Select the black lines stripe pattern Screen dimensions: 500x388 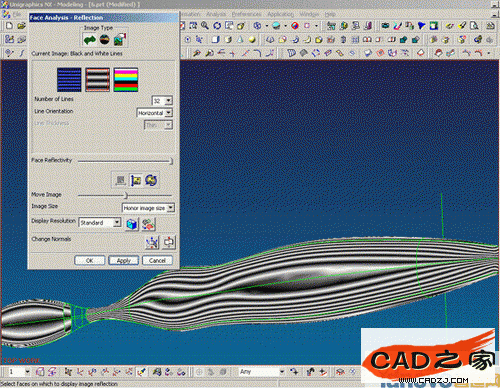point(69,80)
